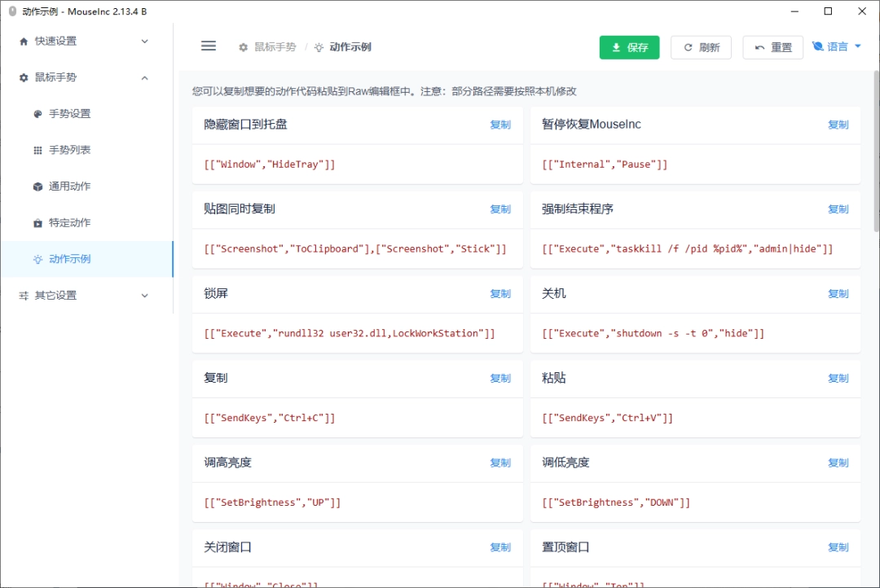Screen dimensions: 880x588
Task: Click 鼠标手势 in the breadcrumb
Action: 275,47
